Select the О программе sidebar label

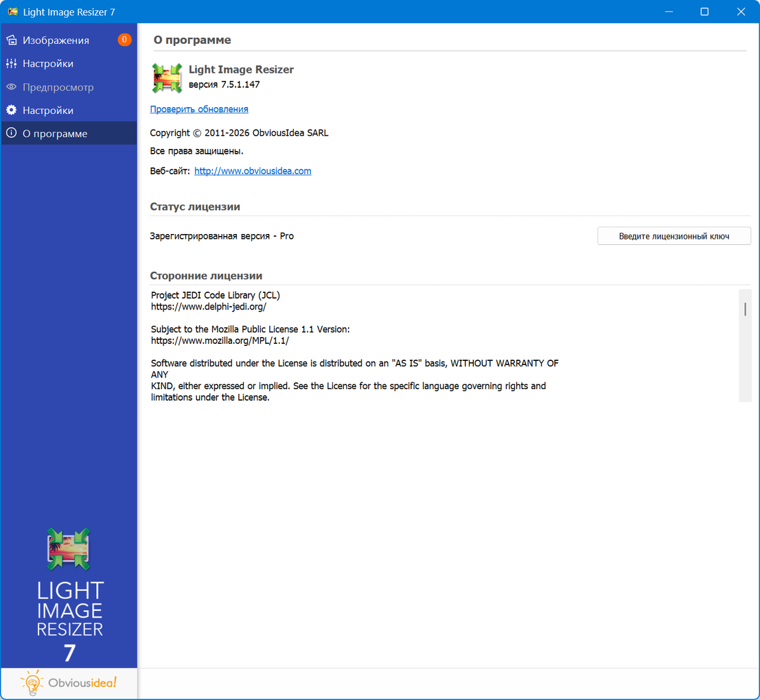click(x=55, y=134)
